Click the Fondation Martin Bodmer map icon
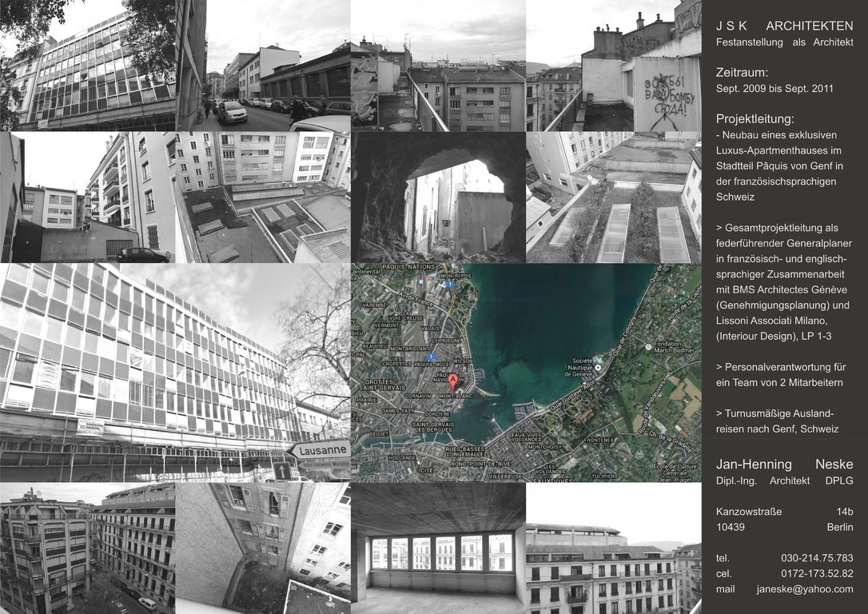This screenshot has height=614, width=868. pyautogui.click(x=647, y=346)
